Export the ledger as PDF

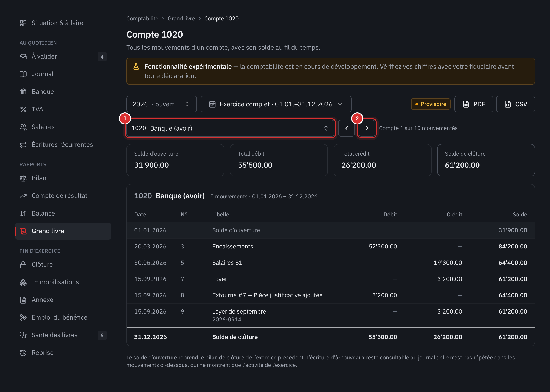[x=474, y=104]
